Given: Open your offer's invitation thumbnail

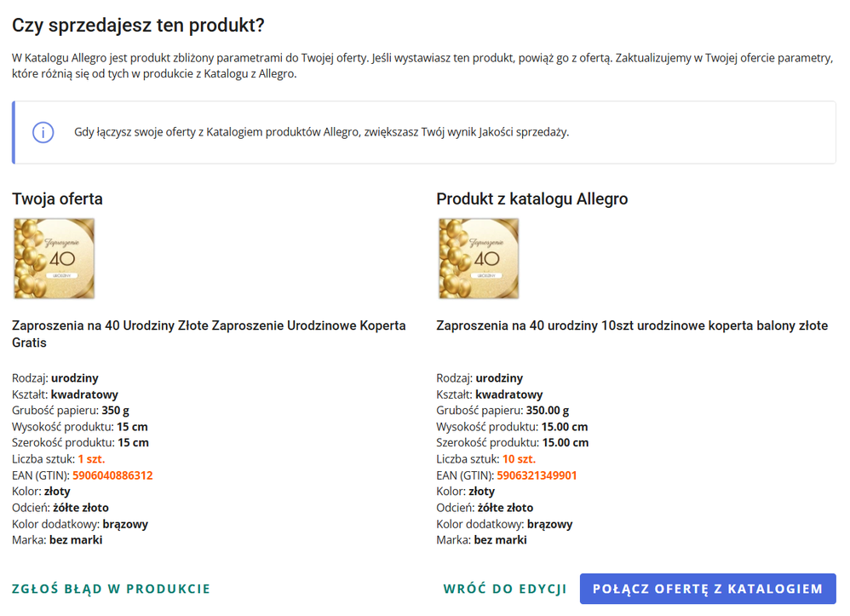Looking at the screenshot, I should pyautogui.click(x=55, y=259).
